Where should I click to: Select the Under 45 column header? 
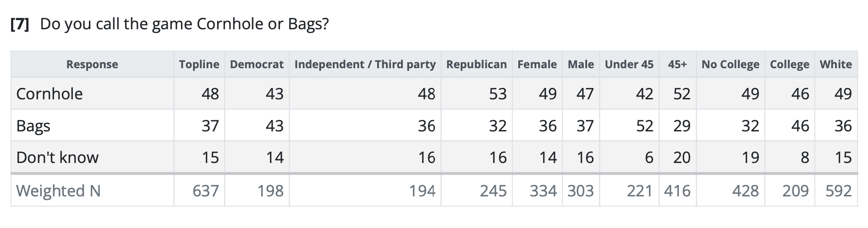coord(629,65)
